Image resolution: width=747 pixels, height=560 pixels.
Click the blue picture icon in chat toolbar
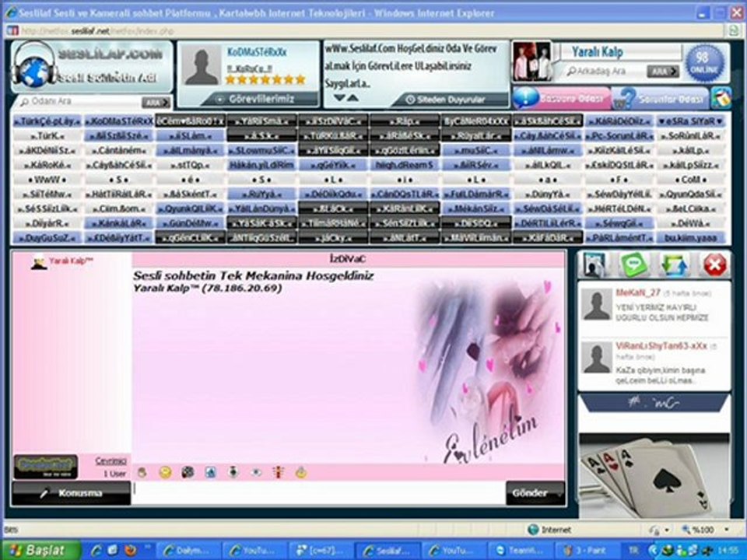(210, 472)
